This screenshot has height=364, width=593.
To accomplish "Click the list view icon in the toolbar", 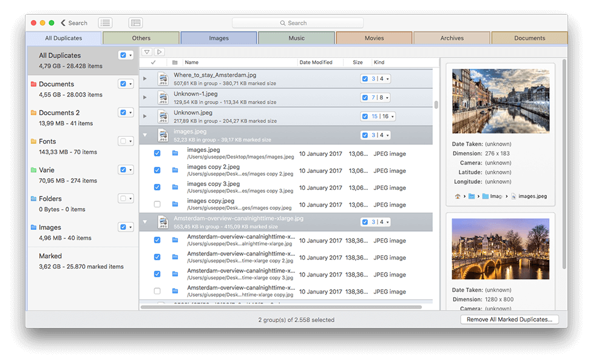I will (104, 22).
